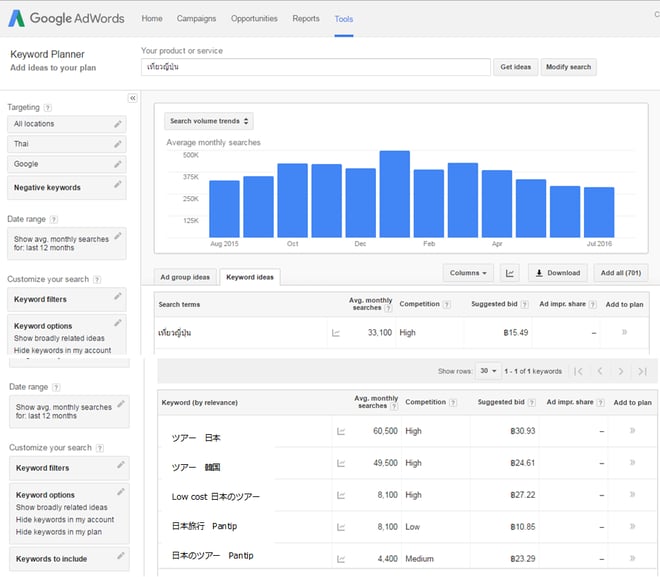Select the Aug 2015 bar in chart
This screenshot has height=577, width=660.
224,209
